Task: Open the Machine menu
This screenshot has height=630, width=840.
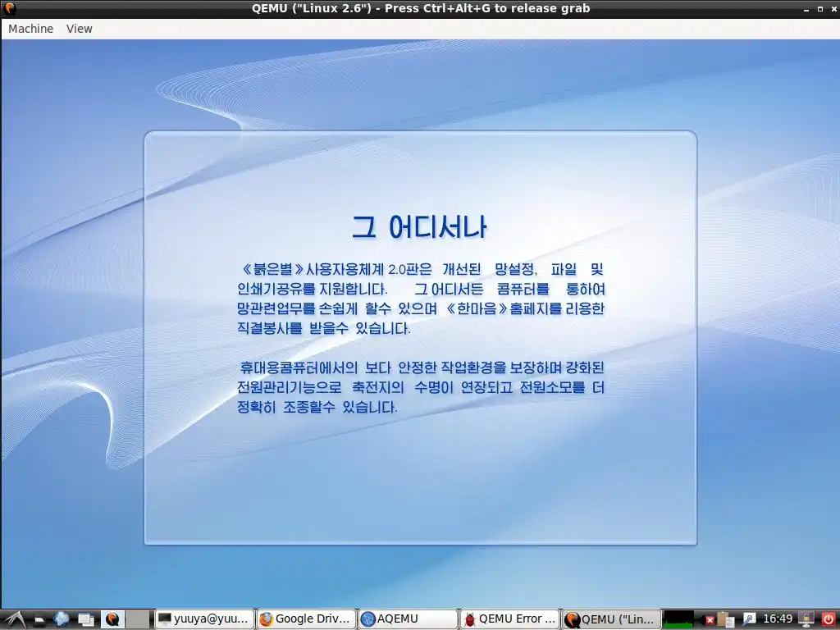Action: click(x=30, y=29)
